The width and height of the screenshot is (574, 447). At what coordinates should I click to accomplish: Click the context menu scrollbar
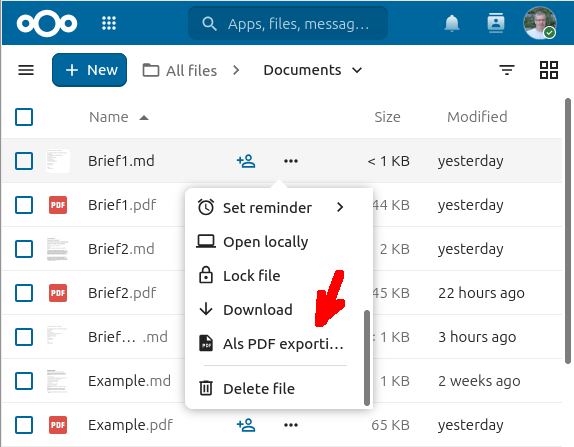pyautogui.click(x=367, y=358)
